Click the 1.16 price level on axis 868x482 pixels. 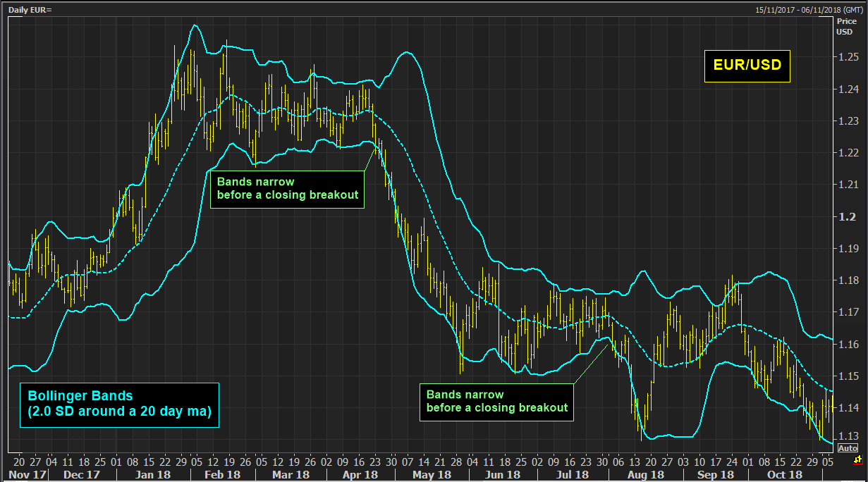tap(846, 344)
